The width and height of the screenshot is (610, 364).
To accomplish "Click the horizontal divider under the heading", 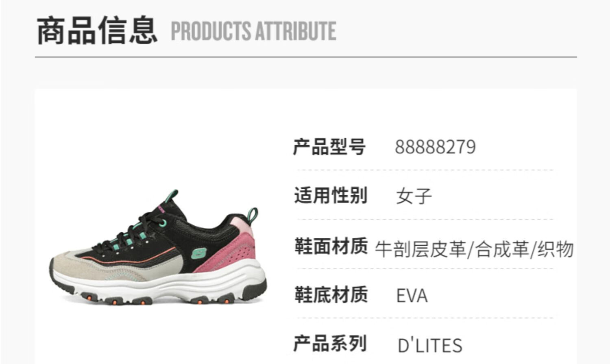I will [x=306, y=57].
